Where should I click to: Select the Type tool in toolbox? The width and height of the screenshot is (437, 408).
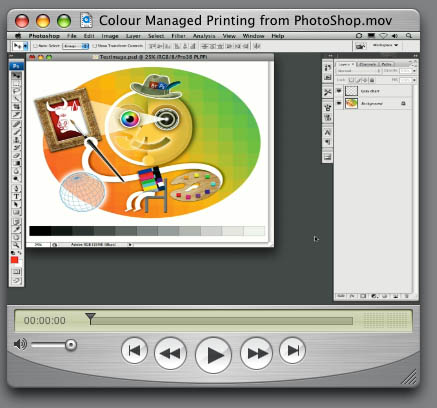[16, 197]
